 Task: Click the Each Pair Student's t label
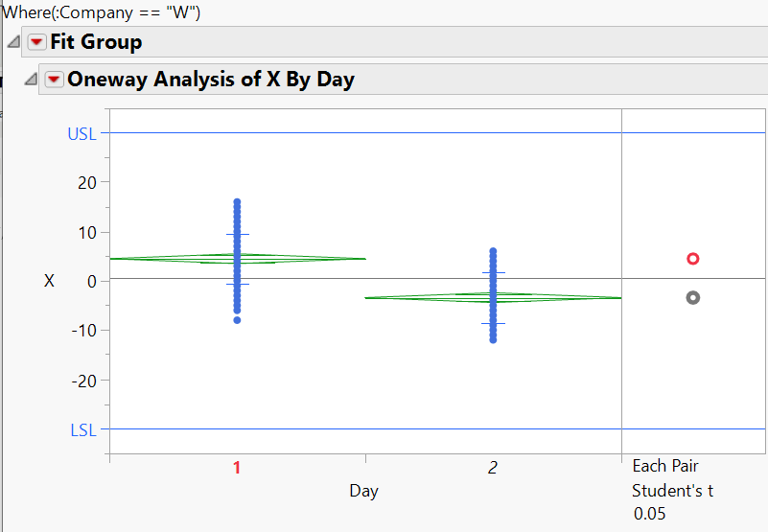pos(672,479)
